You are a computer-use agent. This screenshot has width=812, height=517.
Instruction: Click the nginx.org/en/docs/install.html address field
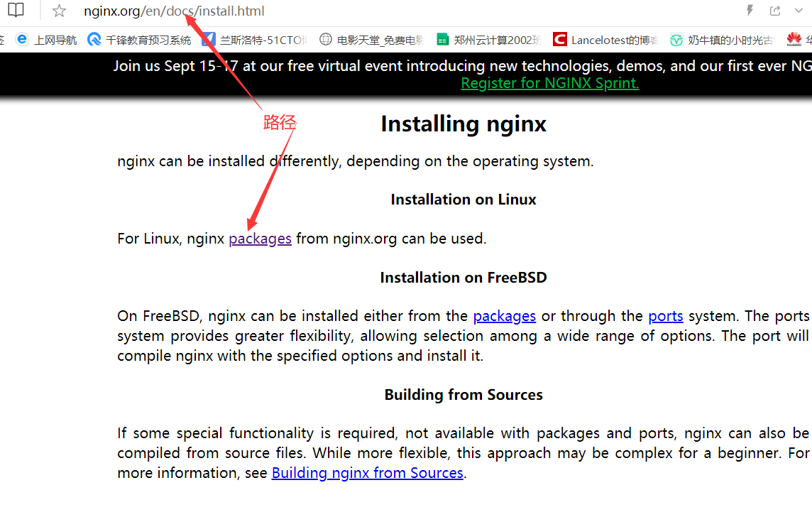(x=174, y=11)
